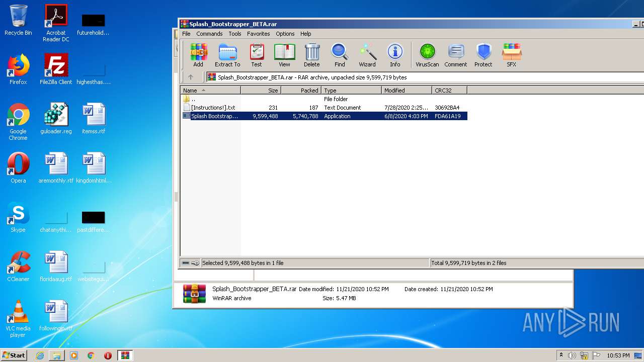Click the clock showing 10:53 PM

click(618, 355)
